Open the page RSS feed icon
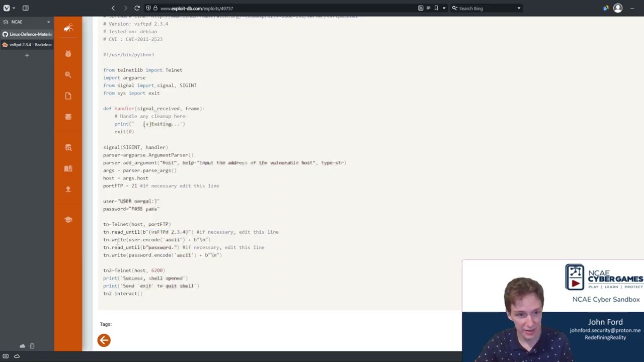 [x=421, y=8]
